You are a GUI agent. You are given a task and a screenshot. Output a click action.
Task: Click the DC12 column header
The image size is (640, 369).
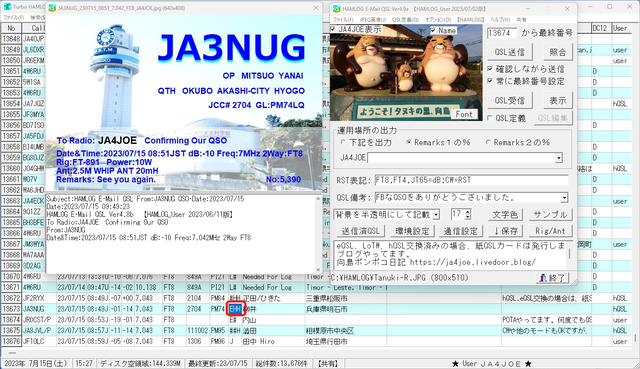601,28
